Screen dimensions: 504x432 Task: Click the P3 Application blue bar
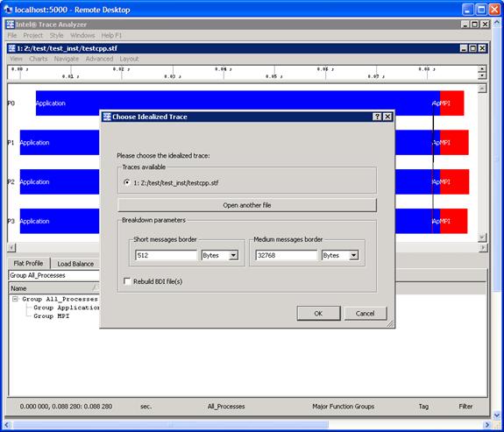pos(60,221)
